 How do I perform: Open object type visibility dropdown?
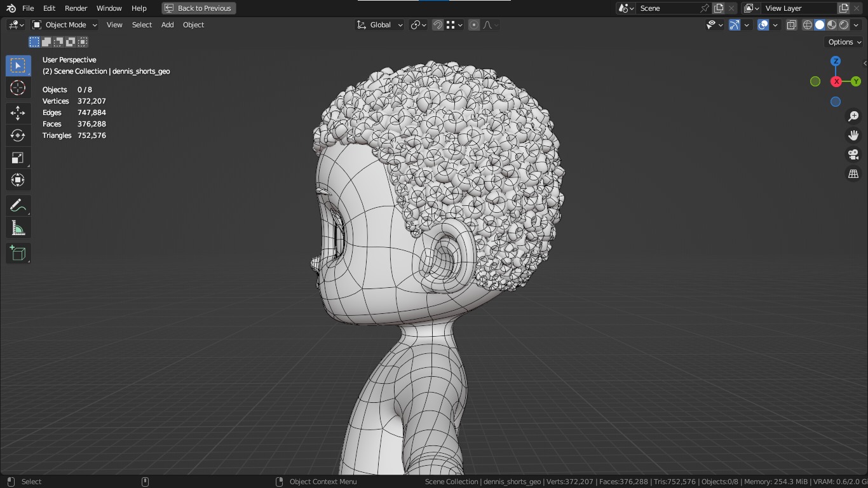[x=715, y=25]
